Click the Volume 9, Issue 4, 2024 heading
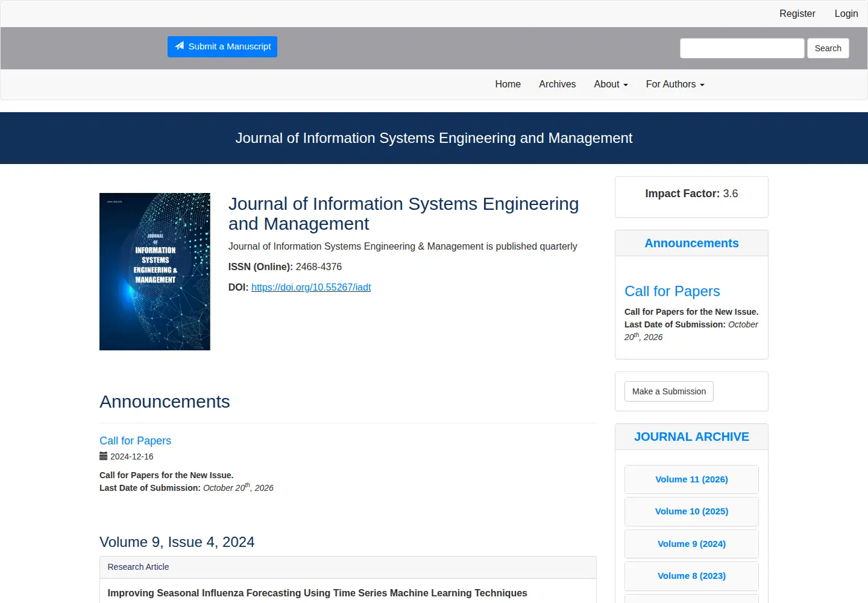Viewport: 868px width, 603px height. click(x=177, y=542)
